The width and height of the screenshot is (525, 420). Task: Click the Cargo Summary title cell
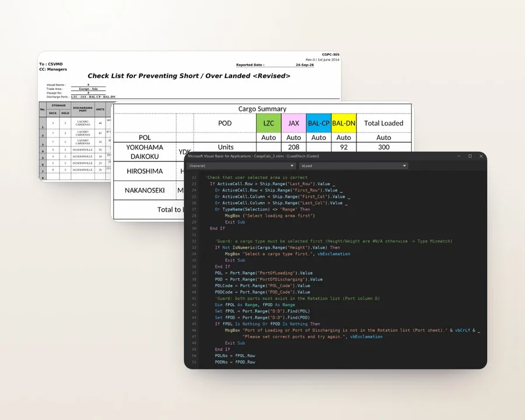[x=262, y=109]
